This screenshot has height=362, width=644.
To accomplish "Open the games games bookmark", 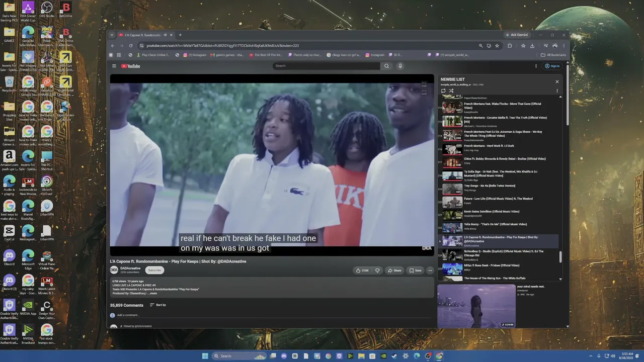I will [x=227, y=55].
